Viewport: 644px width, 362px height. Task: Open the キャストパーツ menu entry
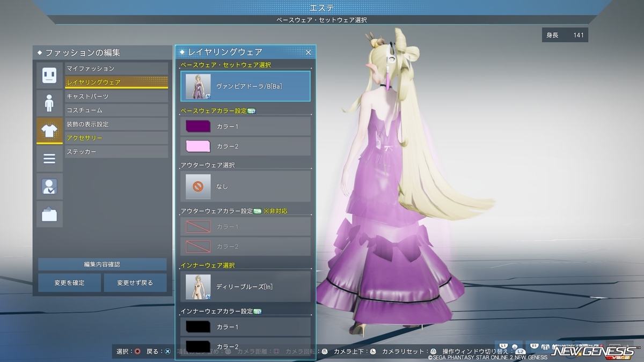point(116,97)
